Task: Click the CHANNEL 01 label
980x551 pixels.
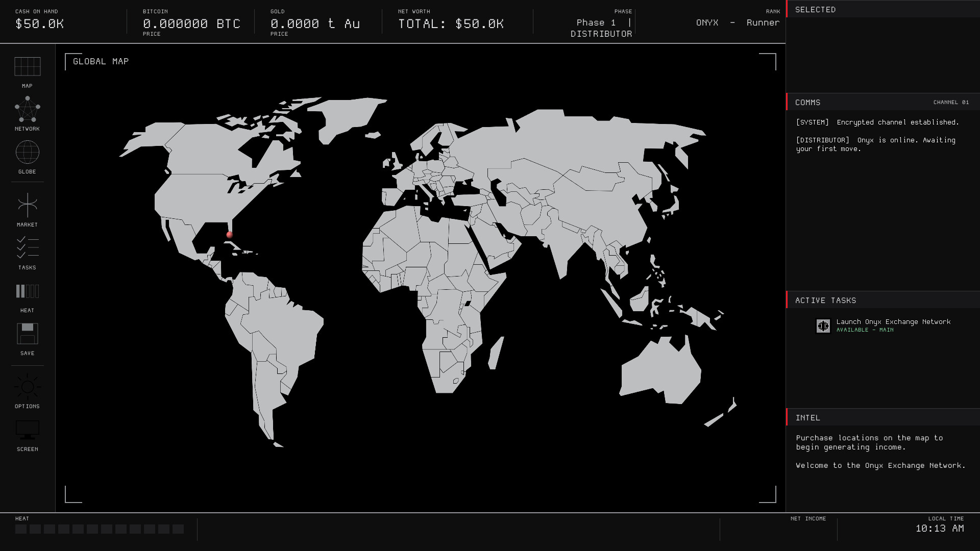Action: click(x=951, y=103)
